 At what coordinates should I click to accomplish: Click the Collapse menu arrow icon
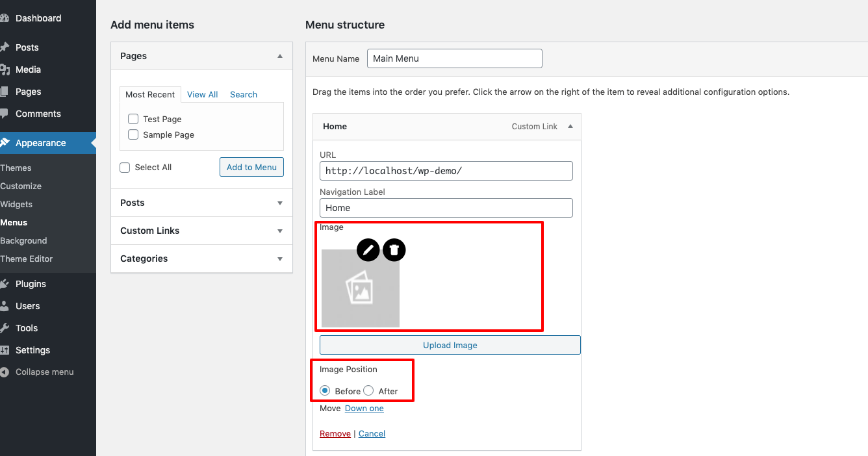[4, 372]
